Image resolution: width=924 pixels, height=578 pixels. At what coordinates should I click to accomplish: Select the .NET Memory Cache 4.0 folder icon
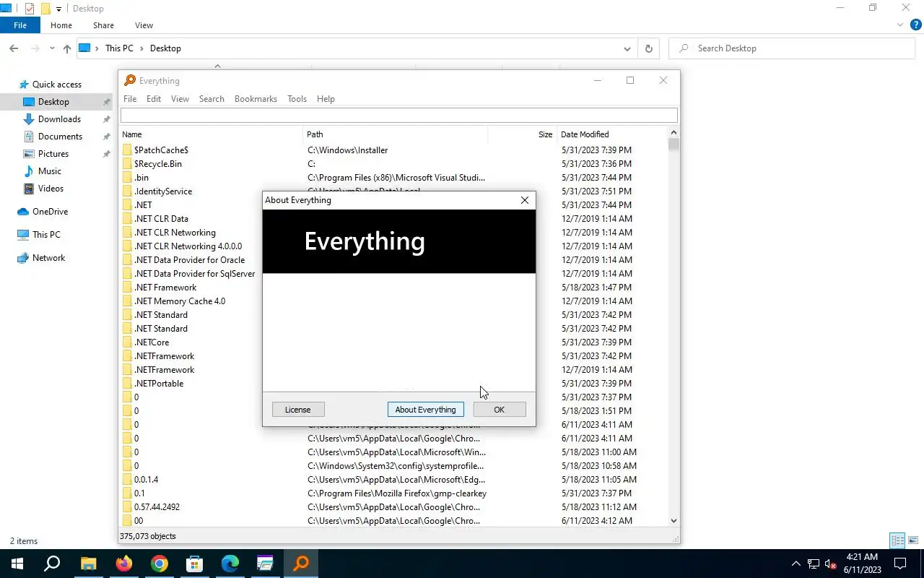point(127,301)
